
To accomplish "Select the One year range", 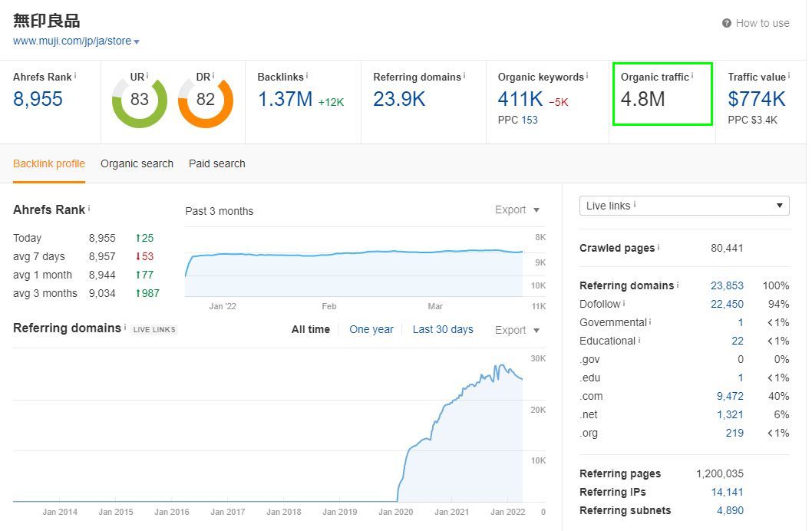I will coord(371,330).
